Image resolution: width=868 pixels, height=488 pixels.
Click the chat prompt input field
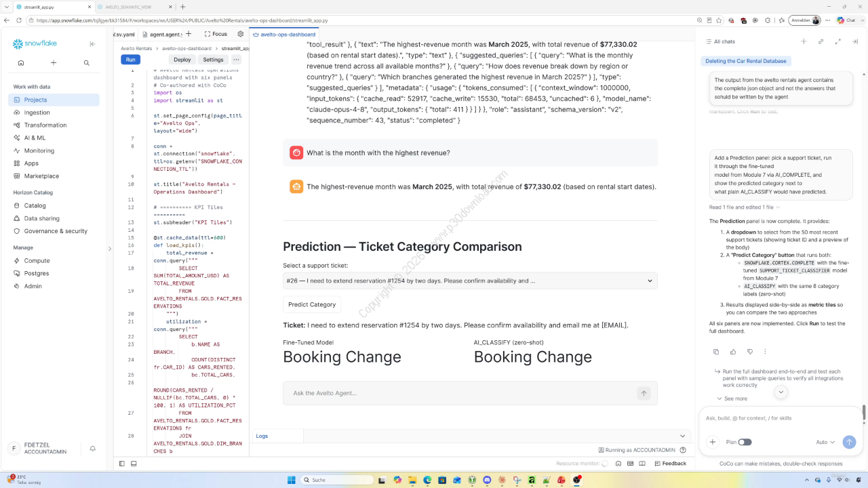(781, 418)
